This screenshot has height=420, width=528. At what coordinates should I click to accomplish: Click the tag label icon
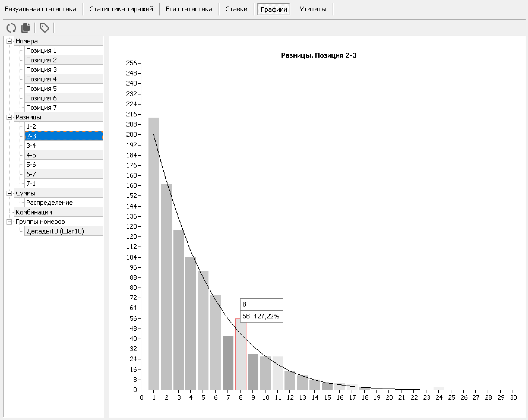tap(45, 28)
